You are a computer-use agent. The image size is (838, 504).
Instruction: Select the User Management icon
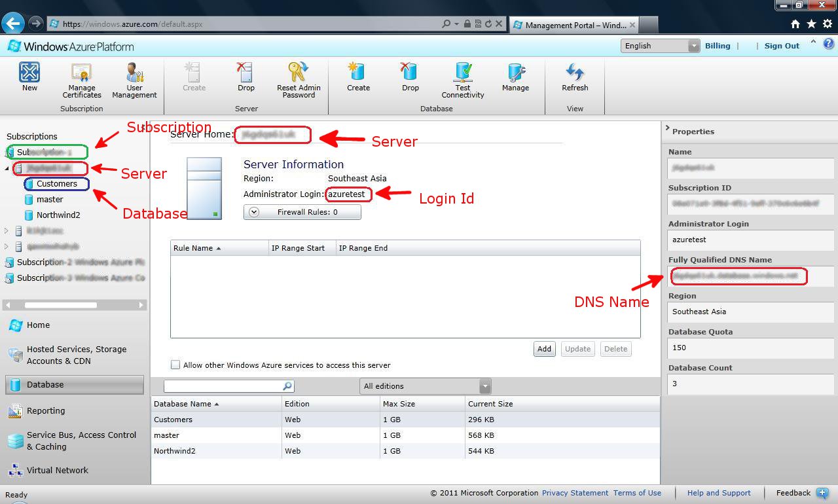[134, 79]
